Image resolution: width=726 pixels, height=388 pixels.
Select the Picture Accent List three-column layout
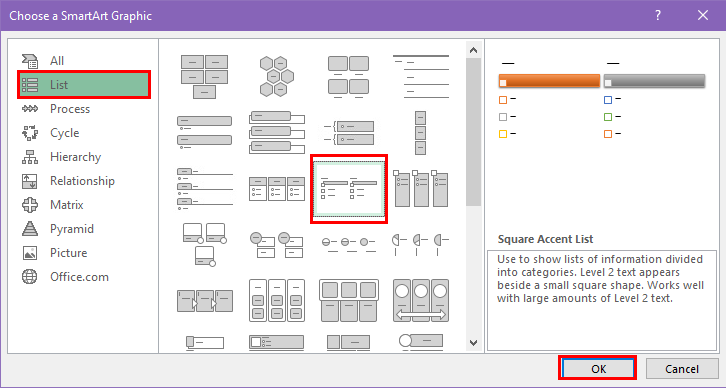coord(421,188)
